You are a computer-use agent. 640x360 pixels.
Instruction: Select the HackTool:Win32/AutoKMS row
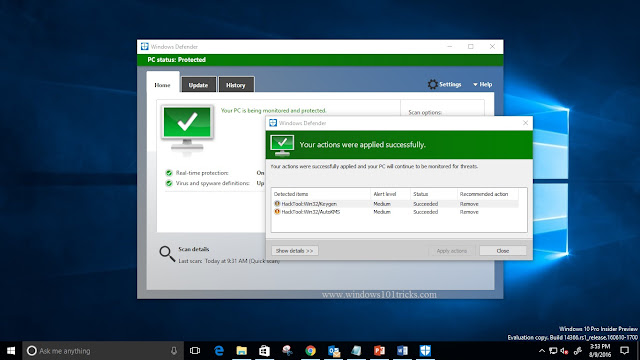pyautogui.click(x=396, y=212)
